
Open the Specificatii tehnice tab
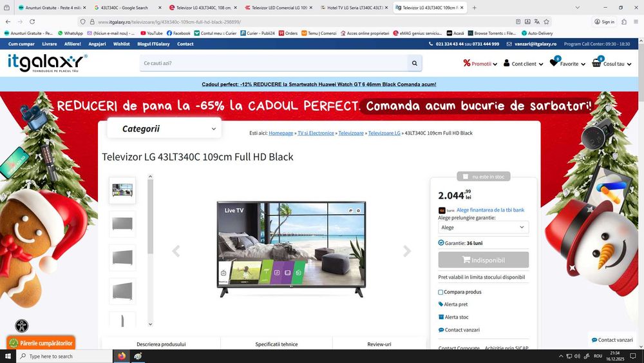tap(276, 344)
